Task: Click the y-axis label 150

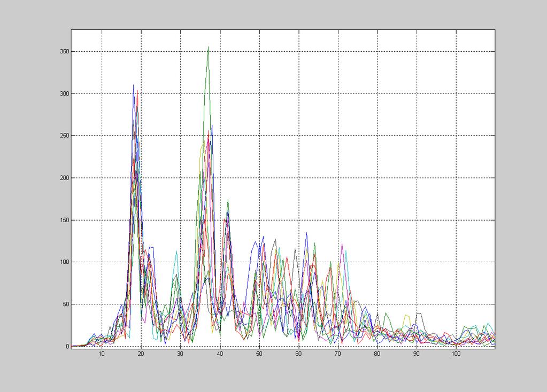Action: click(64, 220)
